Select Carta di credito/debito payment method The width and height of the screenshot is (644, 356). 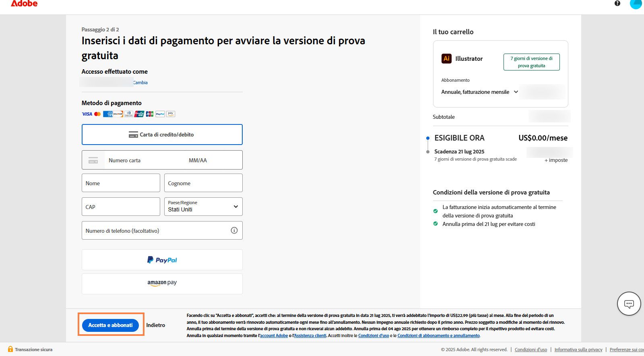point(162,135)
